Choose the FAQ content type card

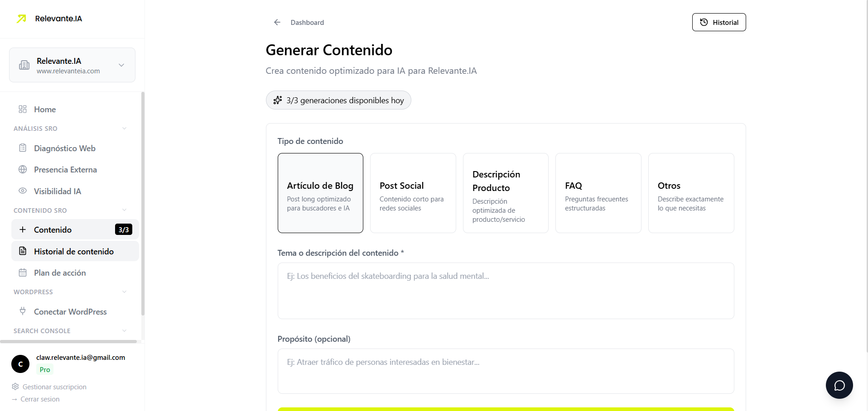[598, 193]
